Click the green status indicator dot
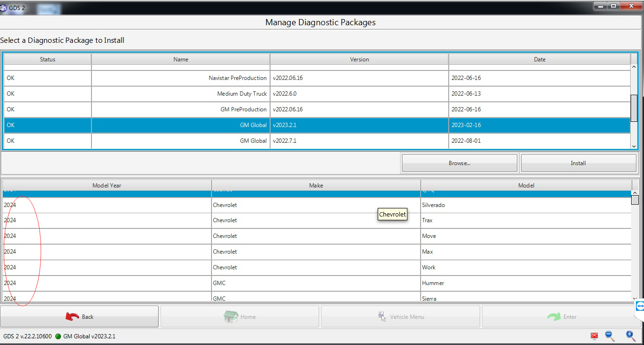Screen dimensions: 644x345 pos(58,336)
